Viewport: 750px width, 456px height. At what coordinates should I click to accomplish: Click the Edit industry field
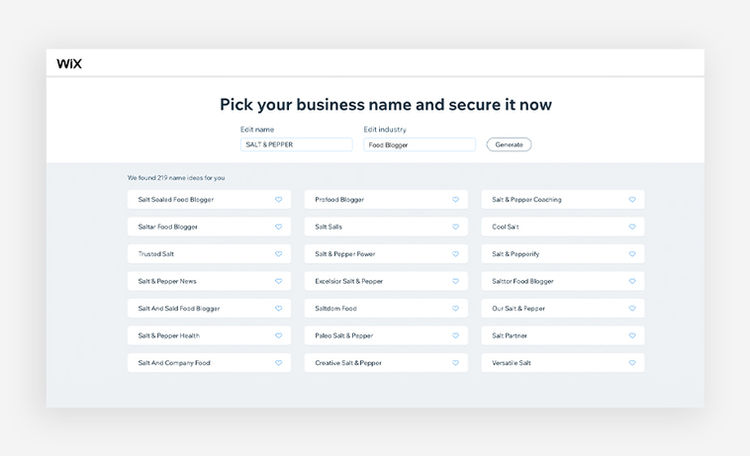coord(419,145)
